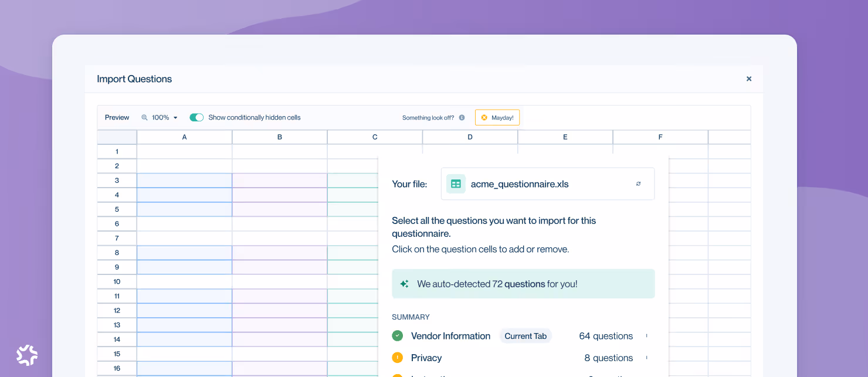Click the blue question cell A13

[185, 325]
